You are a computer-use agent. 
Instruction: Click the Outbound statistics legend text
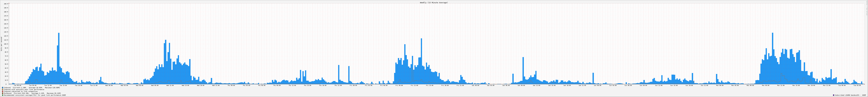[32, 93]
